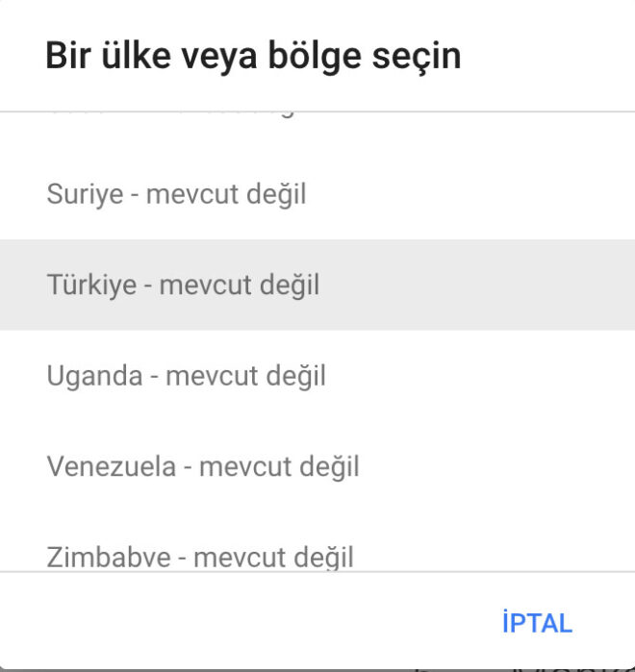The image size is (635, 672).
Task: Select Suriye from the country list
Action: point(317,195)
